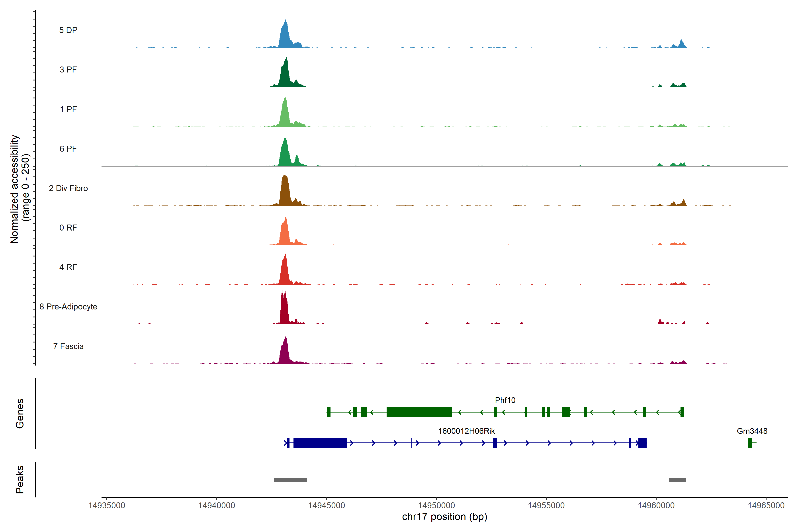Click the 5 DP track label
This screenshot has height=532, width=798.
pyautogui.click(x=68, y=30)
